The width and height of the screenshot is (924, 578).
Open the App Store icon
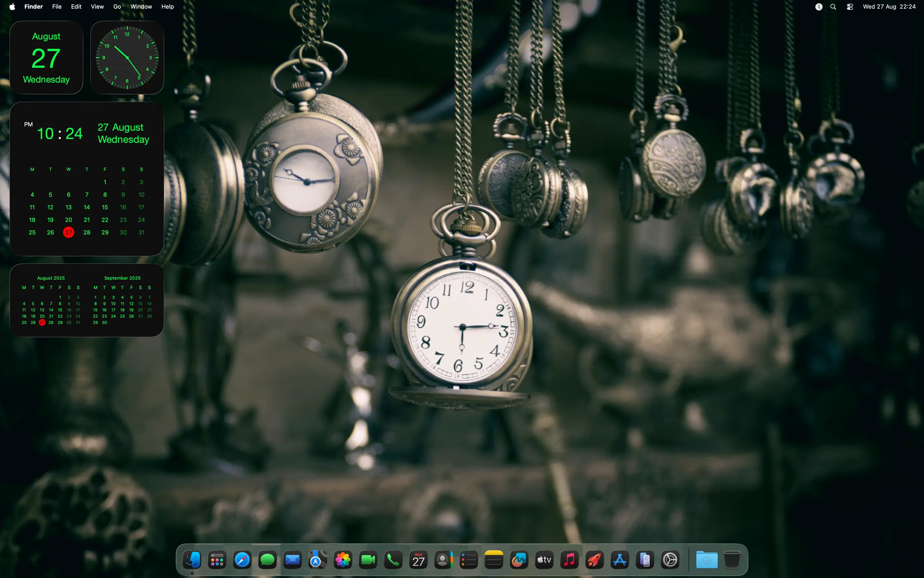[619, 560]
